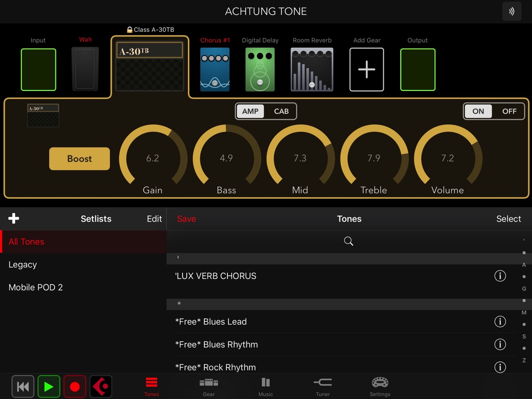Start recording with red record button
This screenshot has height=399, width=532.
(74, 387)
